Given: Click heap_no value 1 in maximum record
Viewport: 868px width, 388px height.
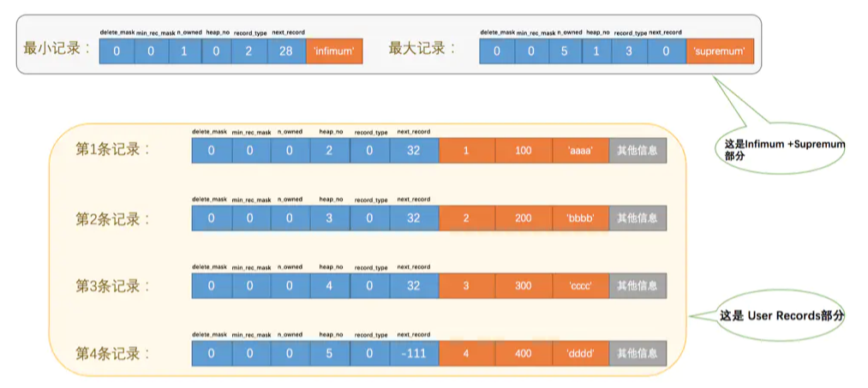Looking at the screenshot, I should click(598, 51).
